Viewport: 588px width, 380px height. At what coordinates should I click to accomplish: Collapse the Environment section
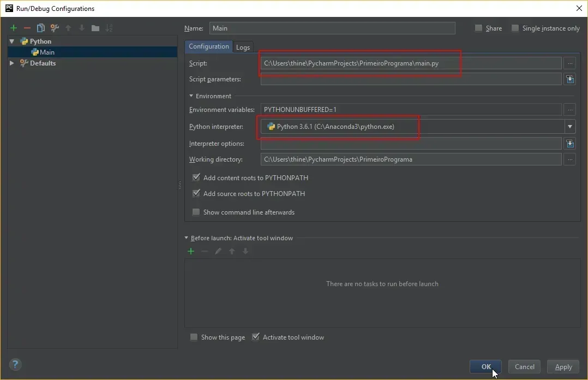tap(191, 96)
